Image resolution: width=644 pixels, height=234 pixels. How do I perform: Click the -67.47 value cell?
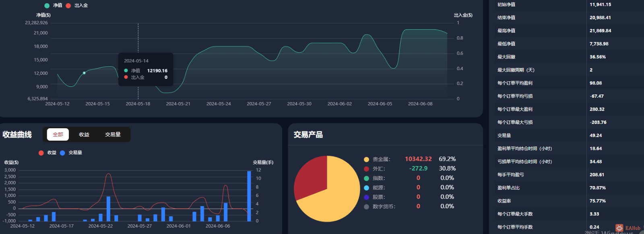click(597, 96)
